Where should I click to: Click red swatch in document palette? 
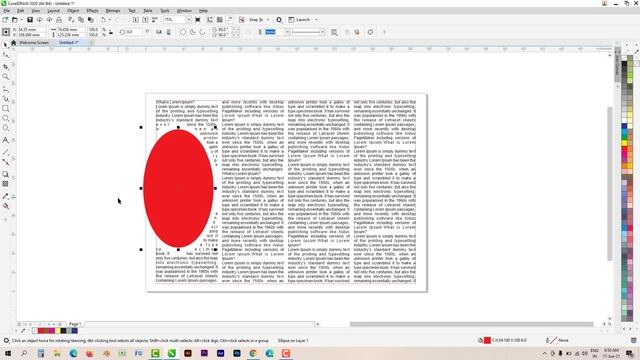[41, 331]
